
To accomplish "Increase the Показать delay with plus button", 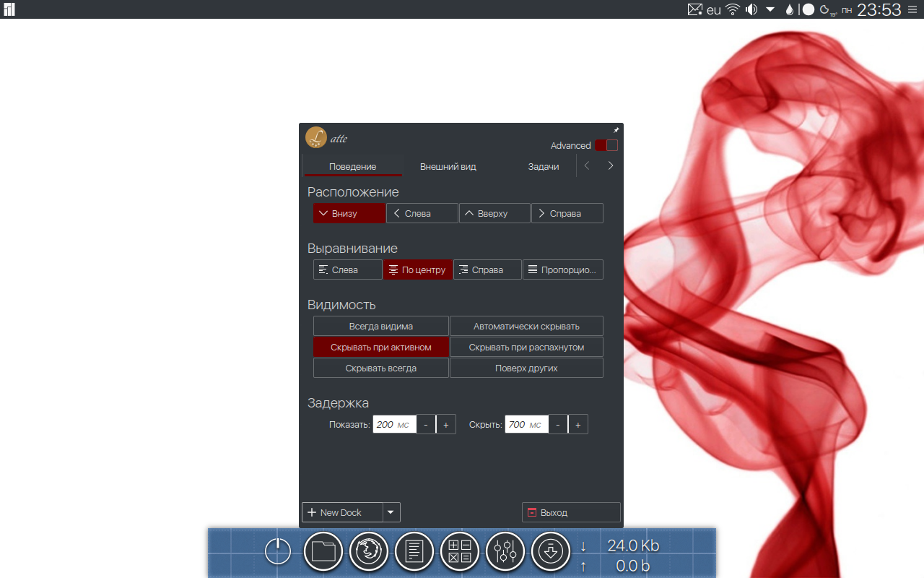I will click(446, 424).
